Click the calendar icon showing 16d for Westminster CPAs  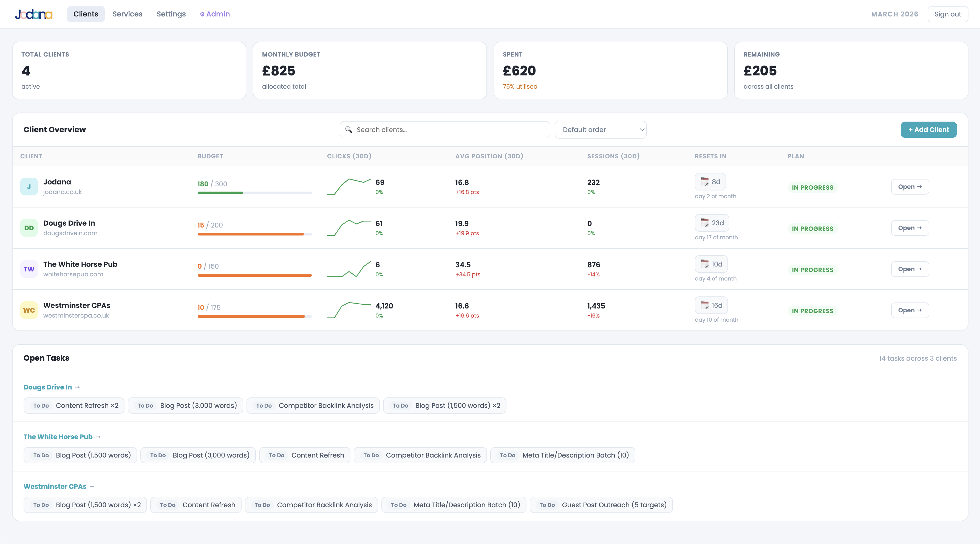[x=704, y=305]
